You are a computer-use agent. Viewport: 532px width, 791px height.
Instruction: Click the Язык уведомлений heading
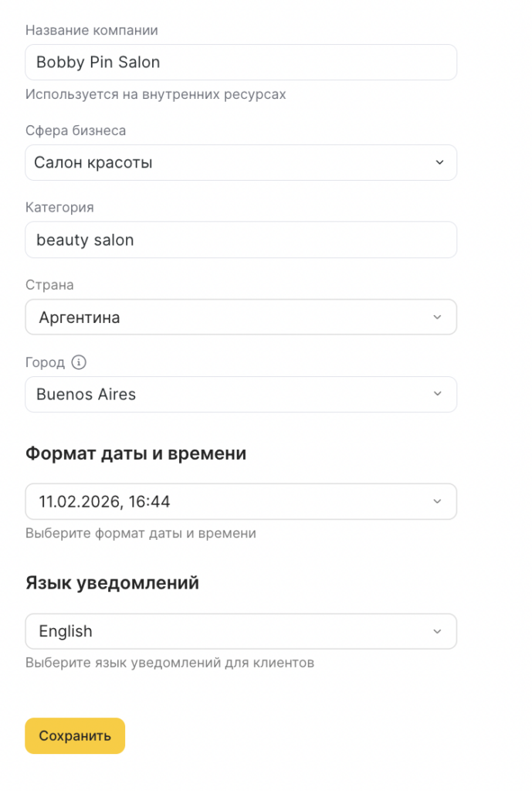pos(112,583)
